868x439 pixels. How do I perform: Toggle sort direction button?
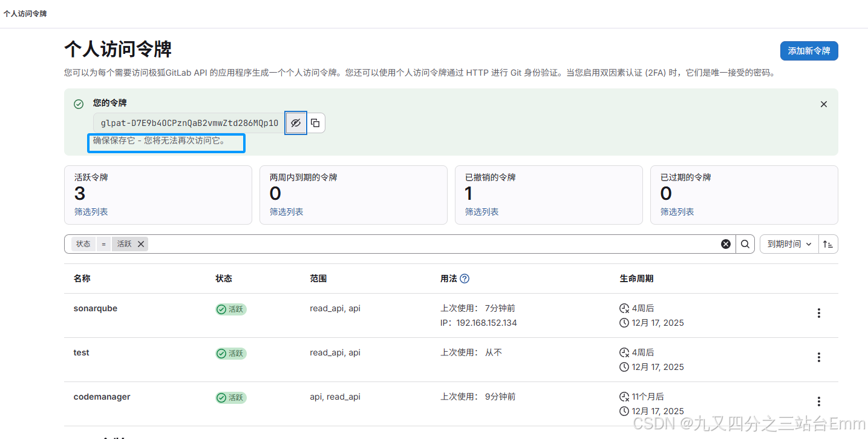tap(828, 244)
